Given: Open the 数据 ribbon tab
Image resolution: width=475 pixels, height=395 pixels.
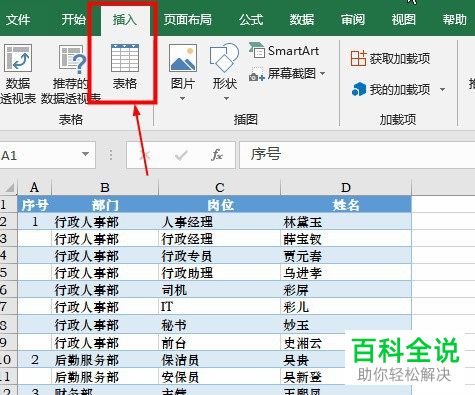Looking at the screenshot, I should click(302, 20).
